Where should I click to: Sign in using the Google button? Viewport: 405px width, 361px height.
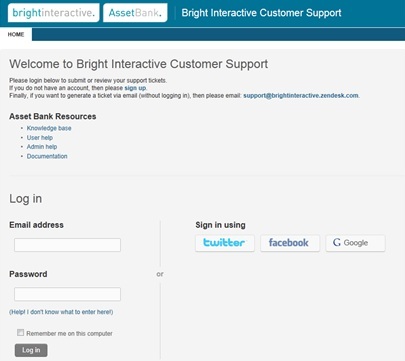pyautogui.click(x=355, y=243)
